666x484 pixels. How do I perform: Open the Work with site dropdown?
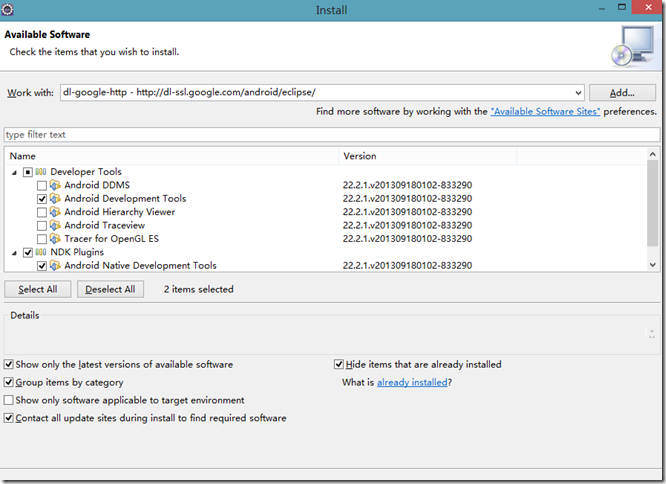coord(578,93)
